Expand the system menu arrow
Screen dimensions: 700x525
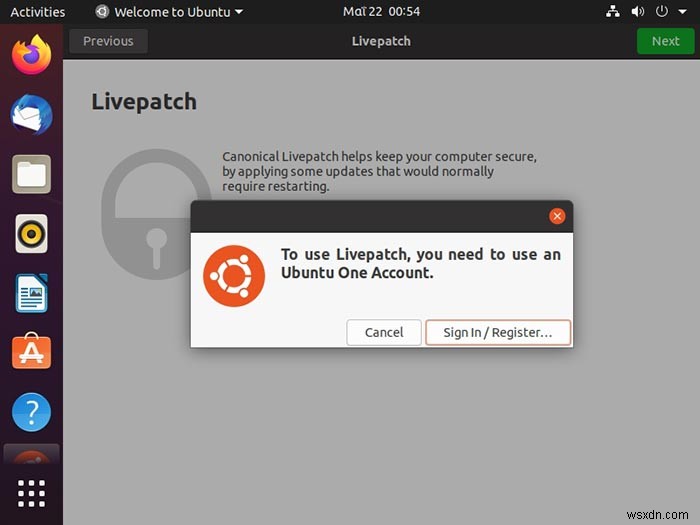tap(683, 12)
